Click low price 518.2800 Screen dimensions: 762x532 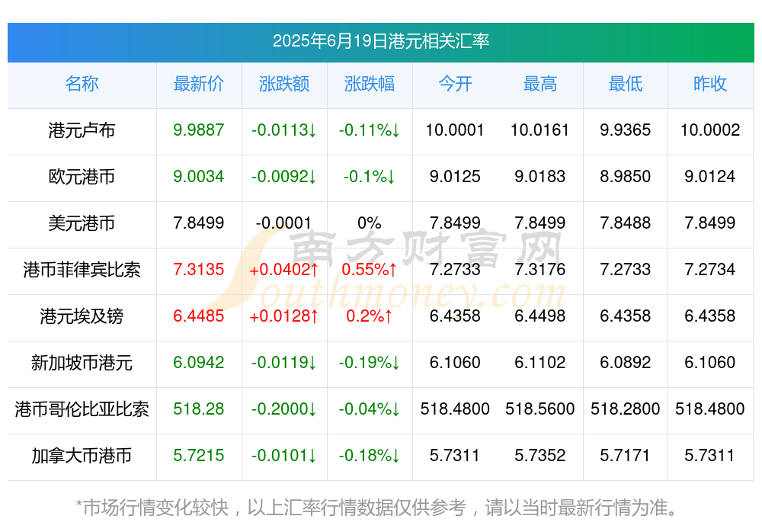pyautogui.click(x=626, y=409)
